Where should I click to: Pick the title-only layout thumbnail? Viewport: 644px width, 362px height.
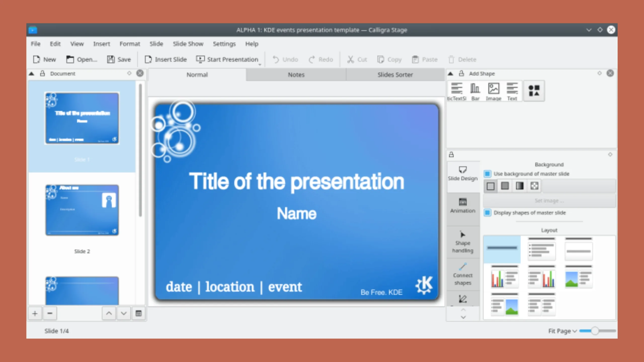coord(502,249)
